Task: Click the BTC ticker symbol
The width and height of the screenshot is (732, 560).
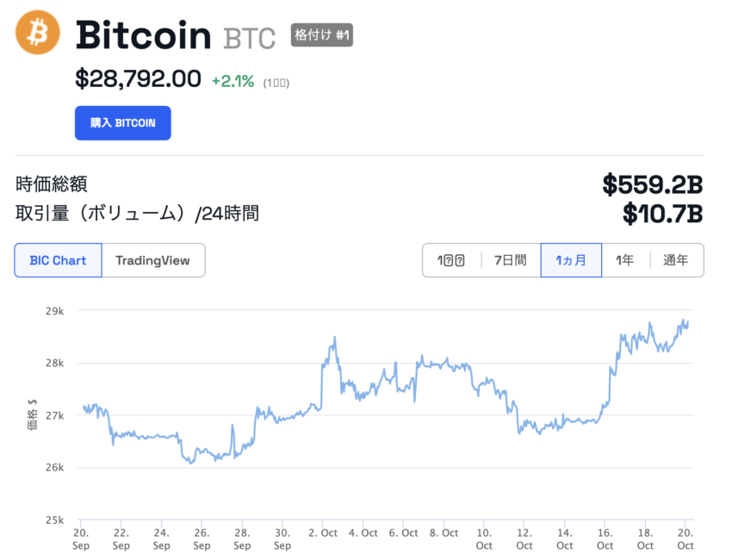Action: coord(249,38)
